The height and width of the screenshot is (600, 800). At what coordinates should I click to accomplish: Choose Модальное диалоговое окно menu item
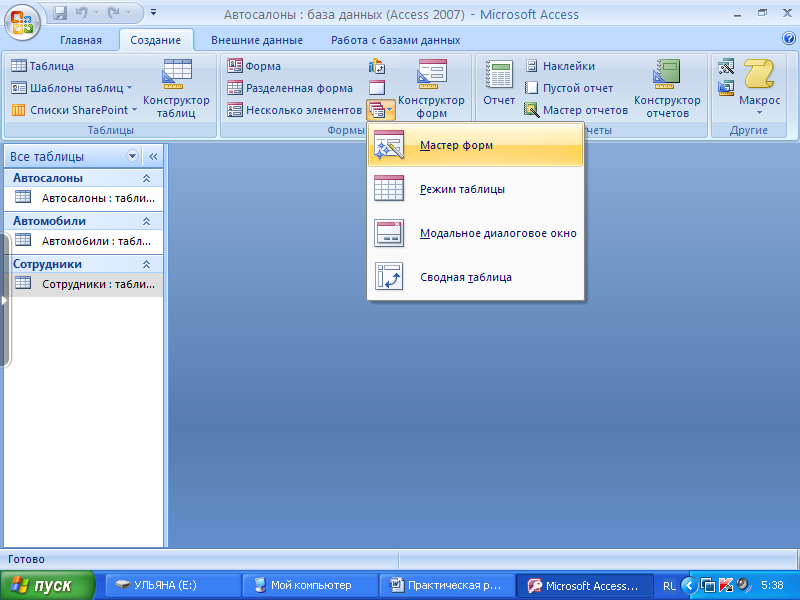475,233
